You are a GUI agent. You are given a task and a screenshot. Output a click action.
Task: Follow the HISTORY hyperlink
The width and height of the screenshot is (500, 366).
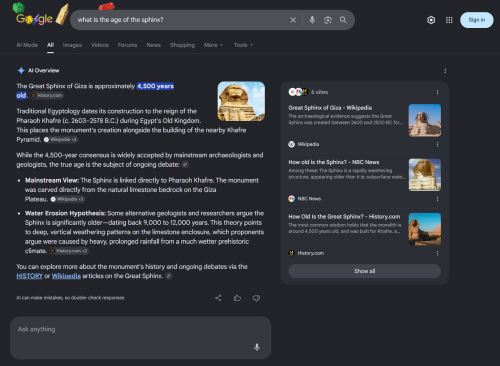coord(29,276)
